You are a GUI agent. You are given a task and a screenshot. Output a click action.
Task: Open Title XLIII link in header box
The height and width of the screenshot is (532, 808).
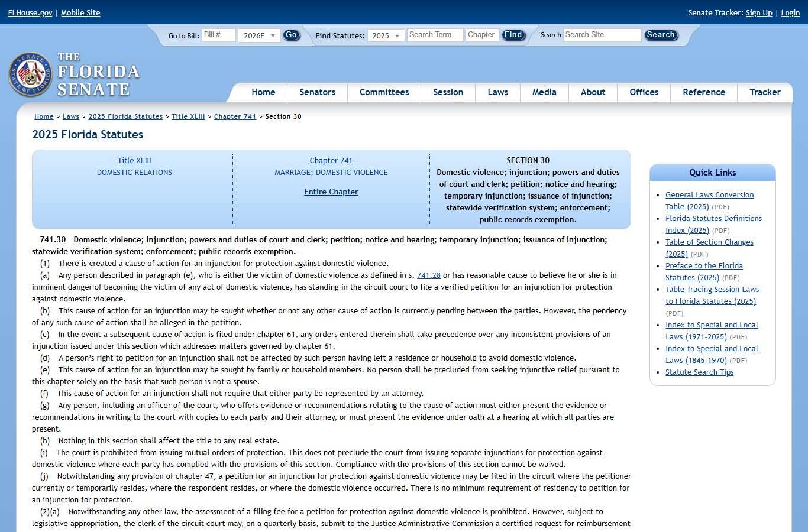(x=134, y=160)
